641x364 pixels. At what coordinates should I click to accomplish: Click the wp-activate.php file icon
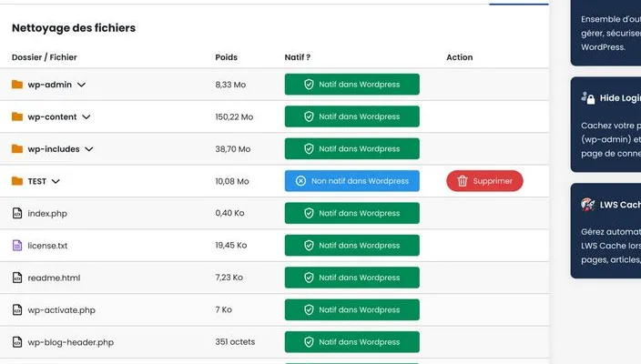[16, 310]
